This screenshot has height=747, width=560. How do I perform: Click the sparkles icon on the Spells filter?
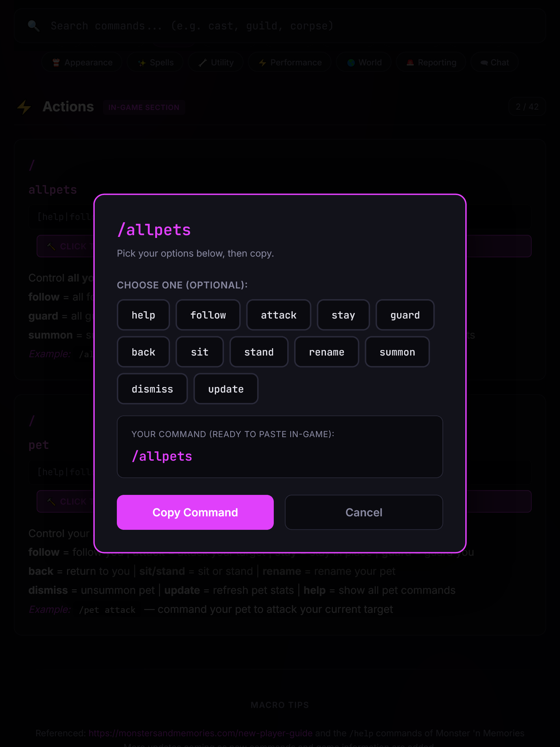[141, 63]
